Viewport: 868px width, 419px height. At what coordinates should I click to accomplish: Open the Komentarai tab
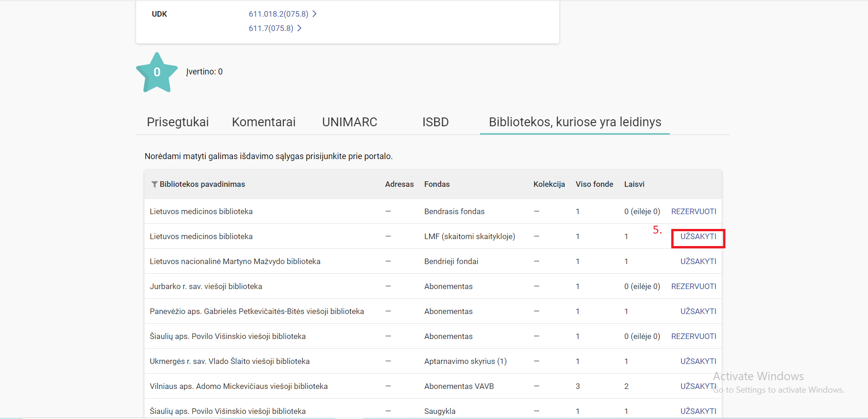point(263,122)
